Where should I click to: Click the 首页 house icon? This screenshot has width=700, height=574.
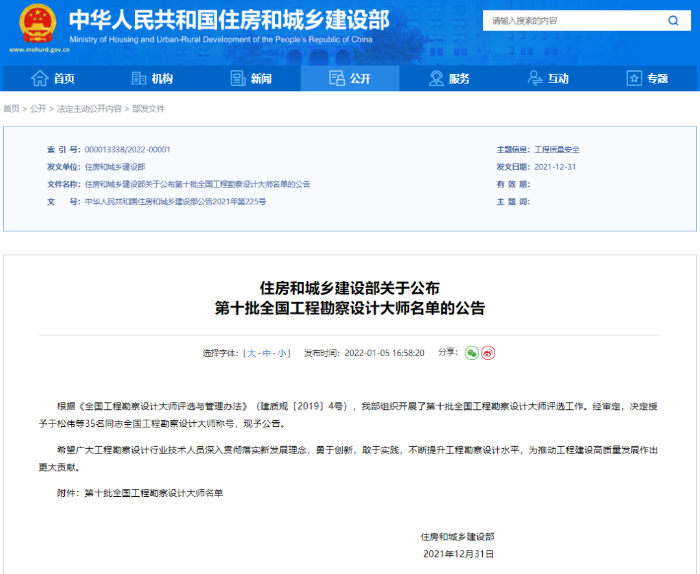click(40, 78)
